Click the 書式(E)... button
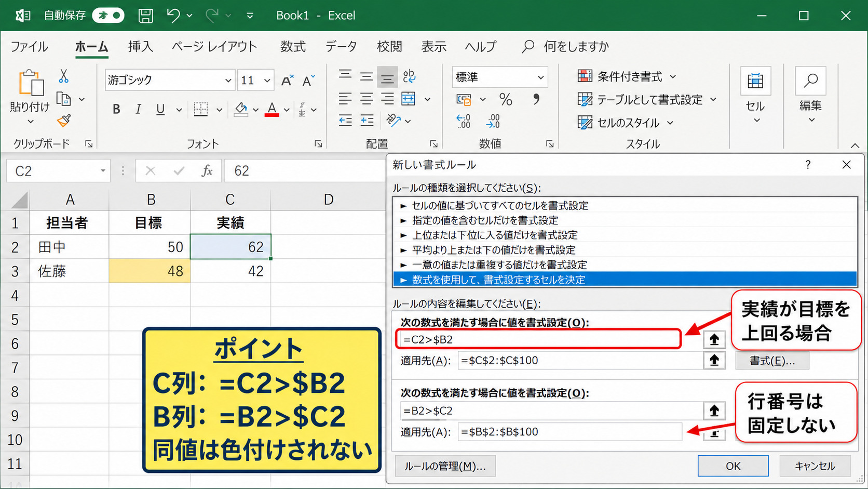This screenshot has width=868, height=489. pos(772,361)
